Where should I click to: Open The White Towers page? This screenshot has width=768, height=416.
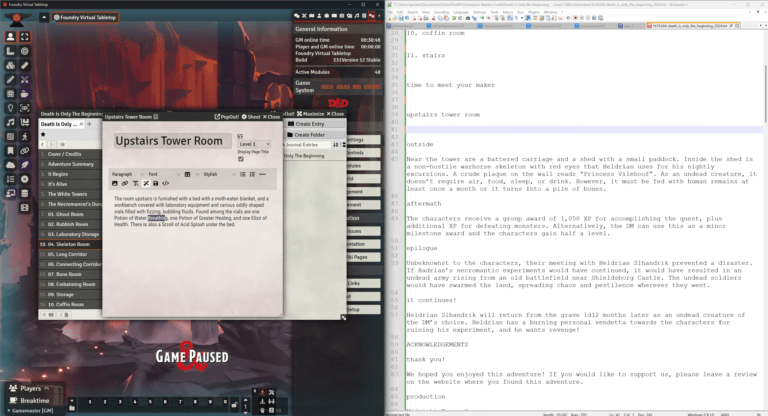click(70, 194)
